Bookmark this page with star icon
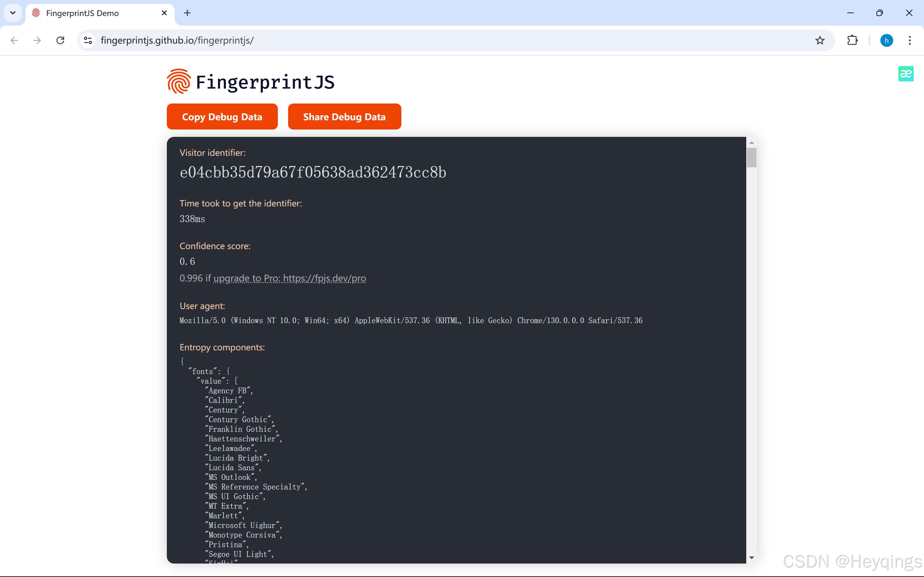This screenshot has width=924, height=577. point(820,40)
